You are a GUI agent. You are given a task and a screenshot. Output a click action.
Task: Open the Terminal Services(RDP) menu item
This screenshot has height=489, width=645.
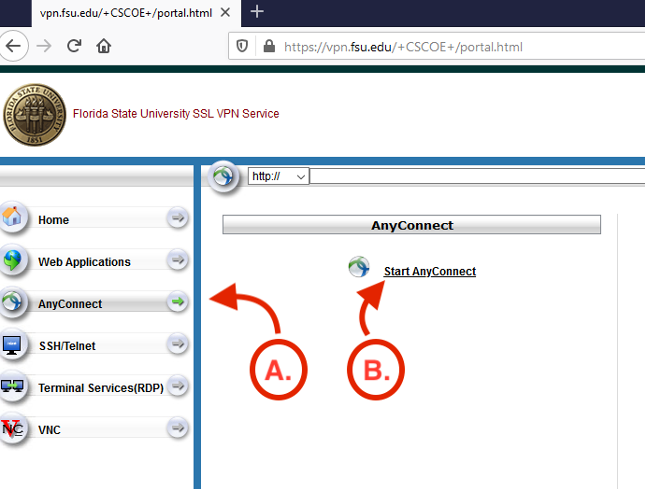(x=101, y=388)
